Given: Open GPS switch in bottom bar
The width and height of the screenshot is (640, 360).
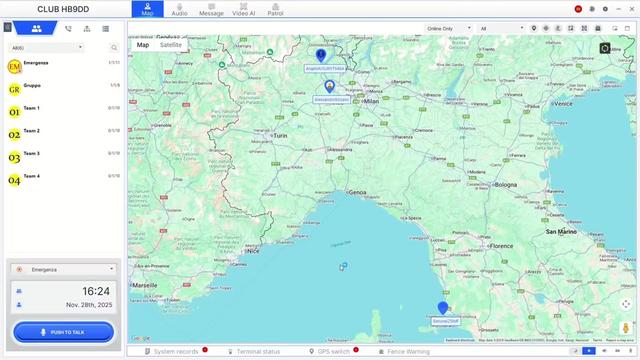Looking at the screenshot, I should pyautogui.click(x=329, y=351).
